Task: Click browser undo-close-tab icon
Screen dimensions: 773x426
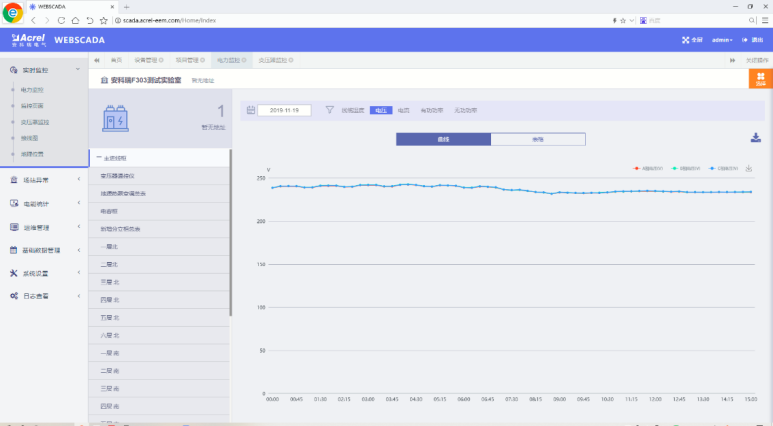Action: pos(90,20)
